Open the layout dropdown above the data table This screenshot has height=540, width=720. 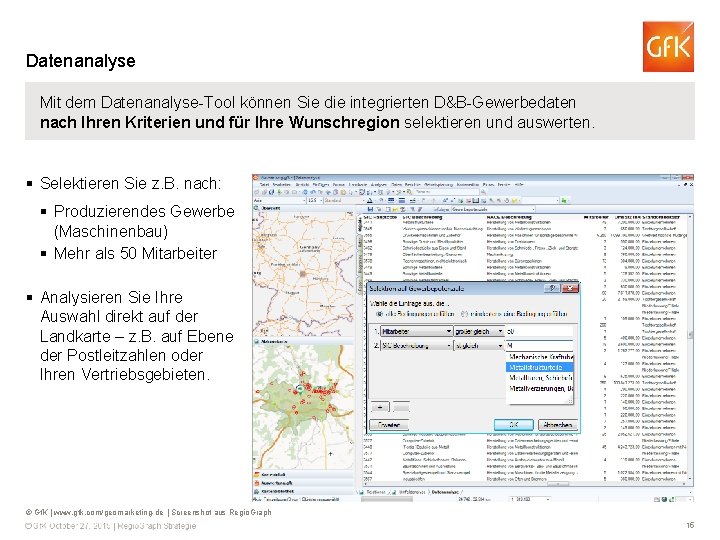tap(491, 209)
